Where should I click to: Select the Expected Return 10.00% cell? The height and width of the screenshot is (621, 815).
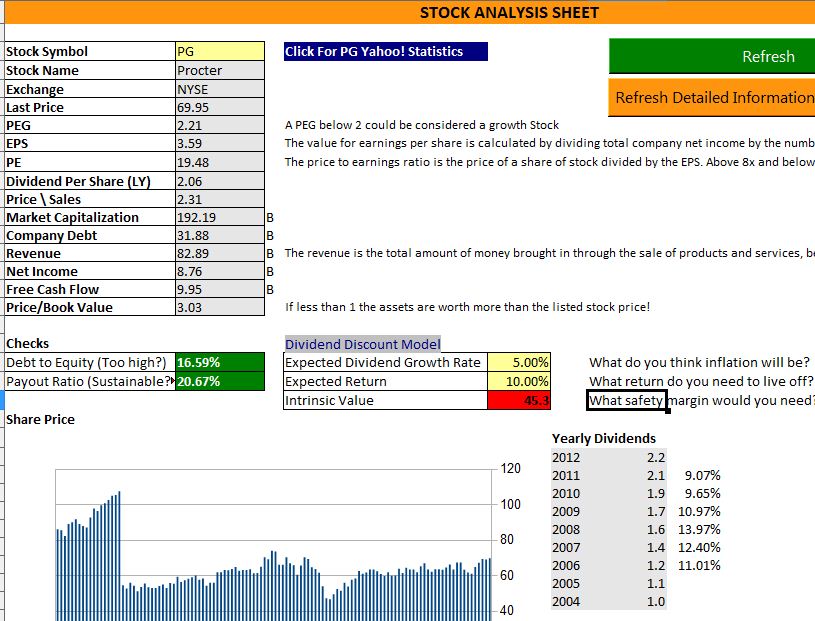click(x=519, y=381)
